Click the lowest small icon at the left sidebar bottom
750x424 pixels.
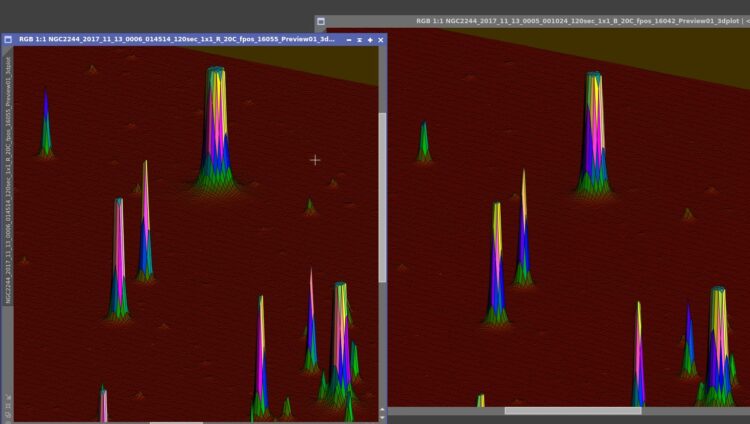pyautogui.click(x=8, y=414)
